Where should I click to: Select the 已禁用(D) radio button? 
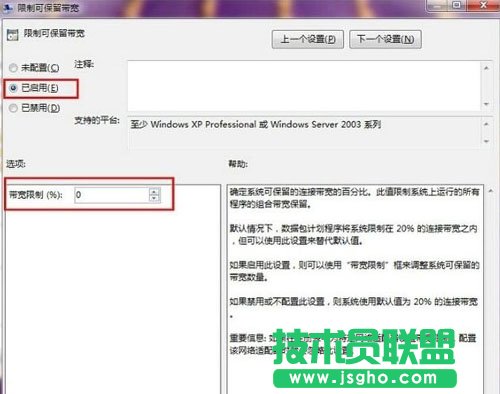(x=13, y=108)
